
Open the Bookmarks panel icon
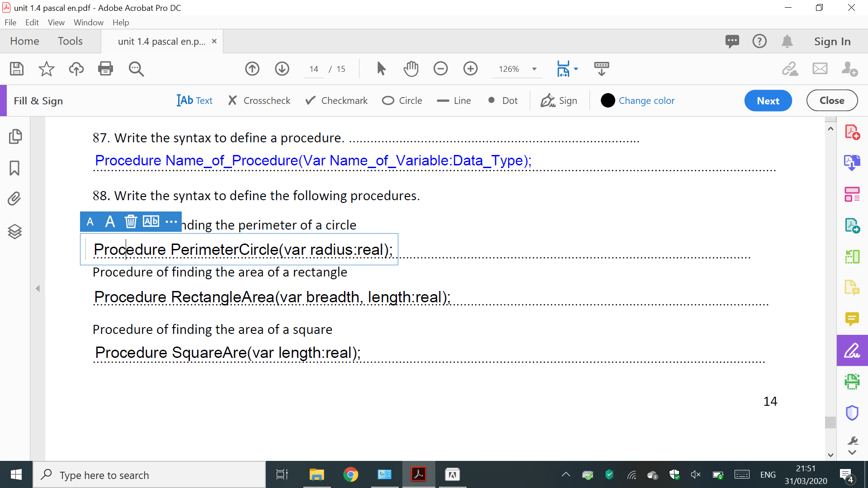14,168
